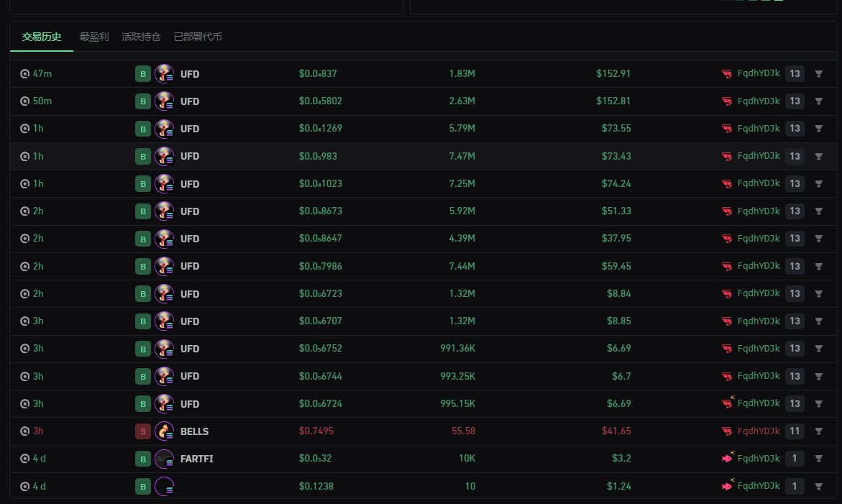Open the FqdhYDJk address in the $8.84 row

point(758,293)
